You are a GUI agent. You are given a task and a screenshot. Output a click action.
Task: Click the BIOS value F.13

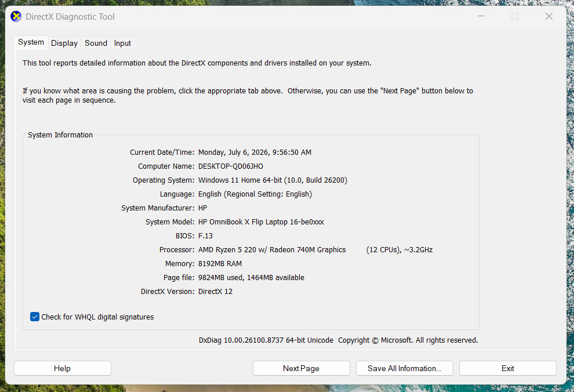click(205, 235)
